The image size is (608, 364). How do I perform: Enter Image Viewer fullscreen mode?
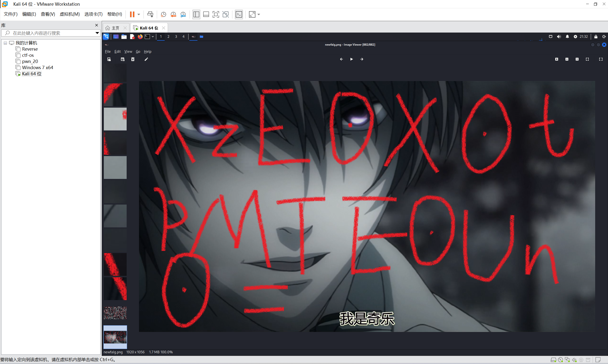[601, 59]
